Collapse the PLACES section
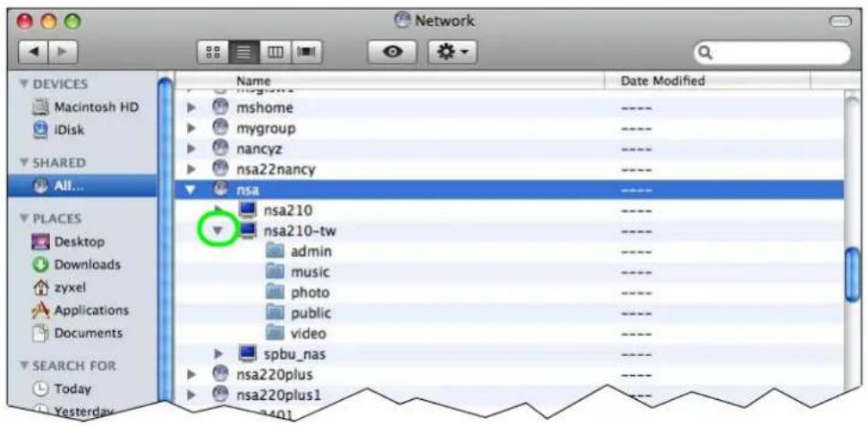The height and width of the screenshot is (426, 868). [24, 218]
